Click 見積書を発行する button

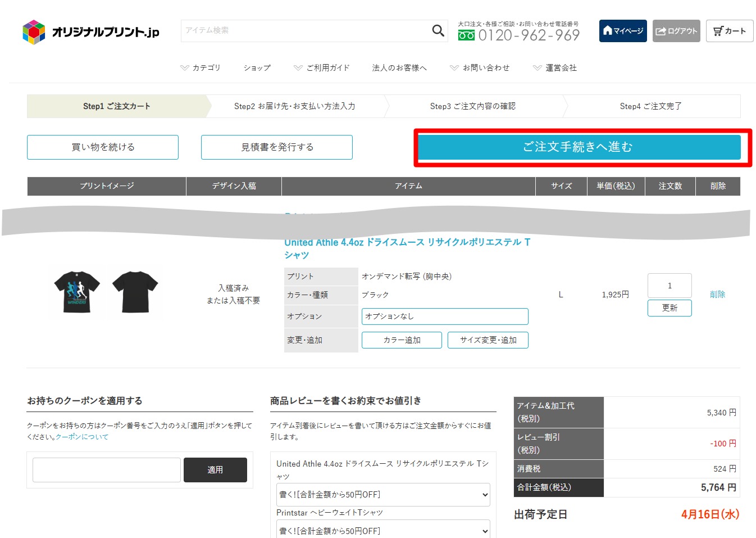[x=277, y=147]
